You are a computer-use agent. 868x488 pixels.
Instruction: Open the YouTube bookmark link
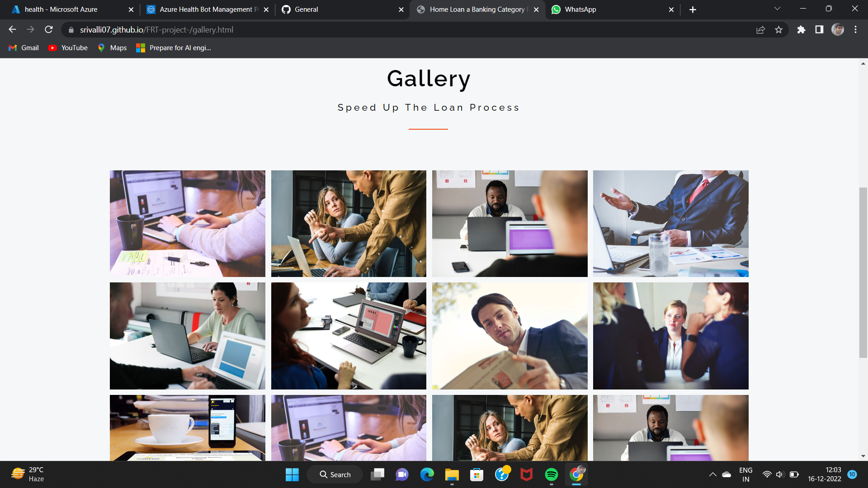[67, 47]
